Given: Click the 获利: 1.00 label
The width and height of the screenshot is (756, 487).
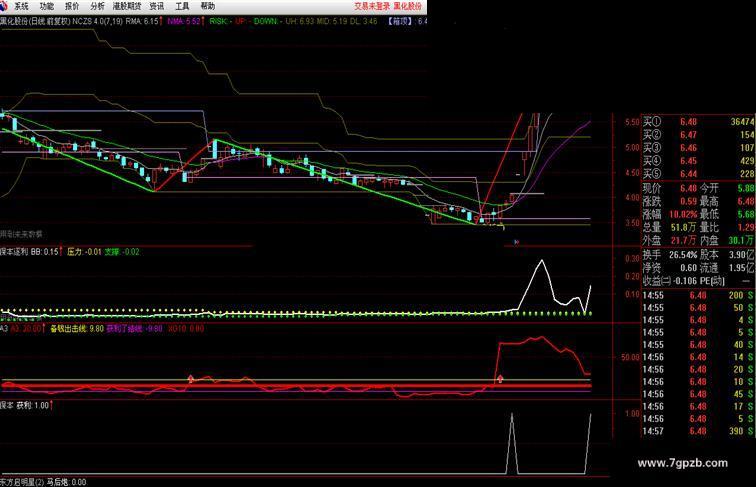Looking at the screenshot, I should (x=33, y=406).
